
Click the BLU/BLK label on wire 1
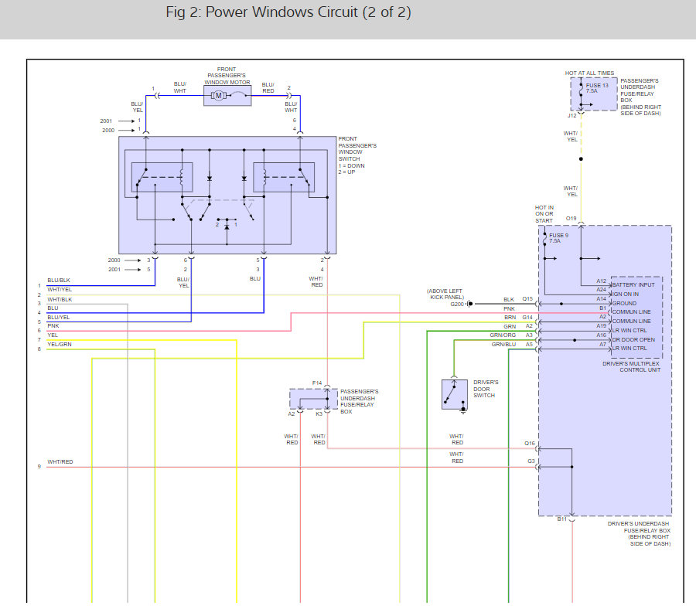pos(59,281)
